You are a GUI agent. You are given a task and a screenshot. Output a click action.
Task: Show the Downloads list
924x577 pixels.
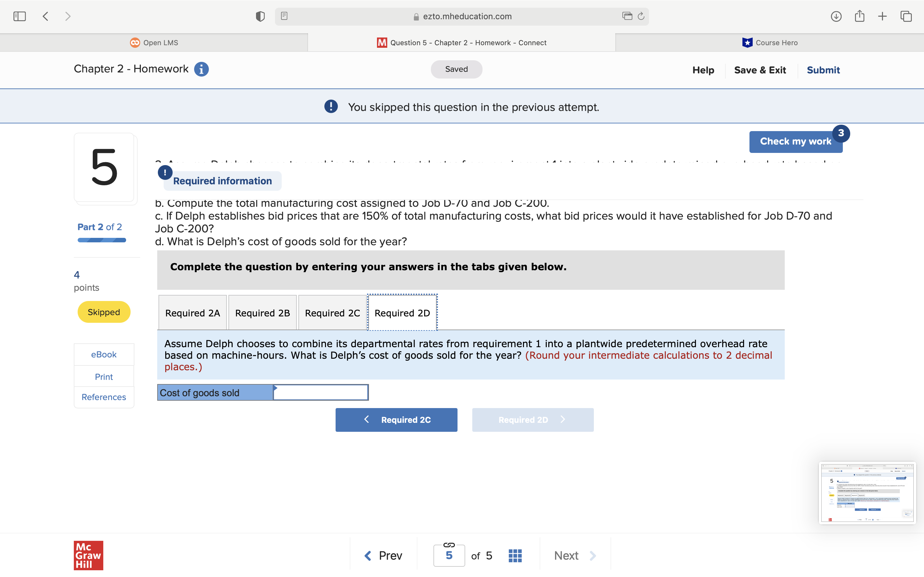[x=836, y=16]
